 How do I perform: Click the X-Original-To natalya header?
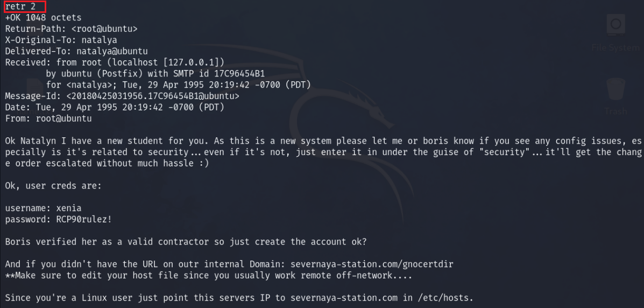pos(61,40)
